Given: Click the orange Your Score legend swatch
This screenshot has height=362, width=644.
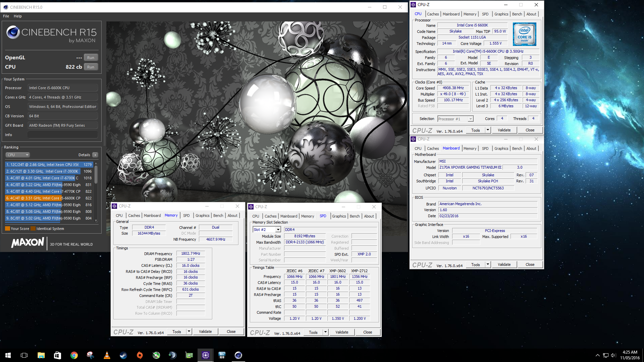Looking at the screenshot, I should tap(7, 229).
